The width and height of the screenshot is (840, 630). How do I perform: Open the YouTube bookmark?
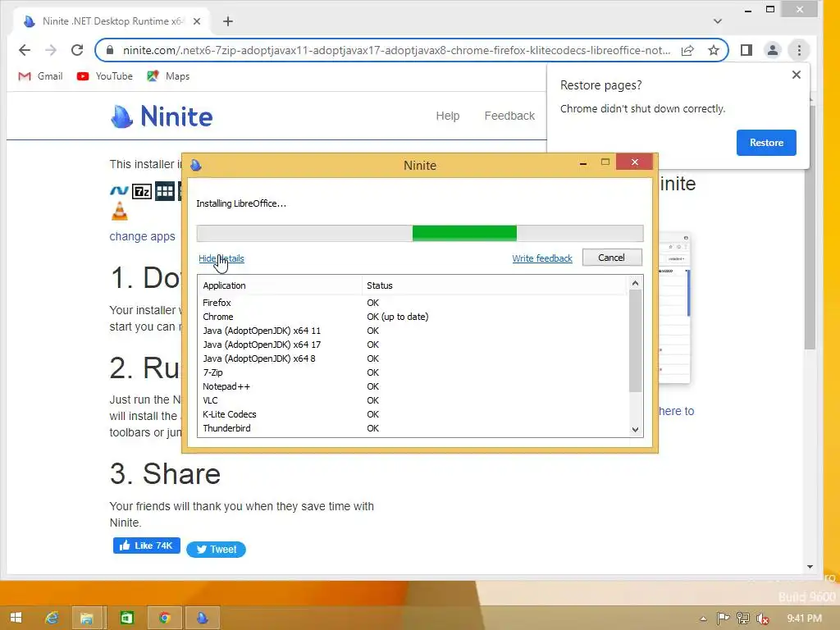pyautogui.click(x=104, y=76)
